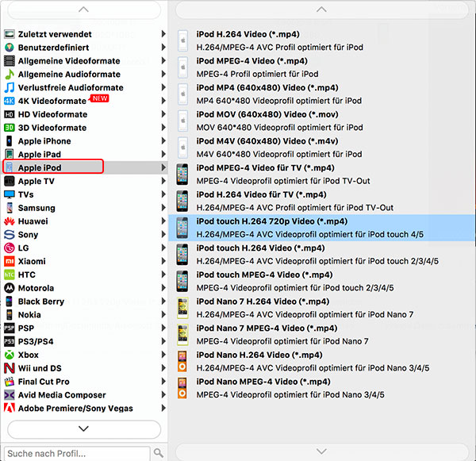Choose iPod H.264 Video (*.mp4) profile
The width and height of the screenshot is (476, 461).
(322, 40)
